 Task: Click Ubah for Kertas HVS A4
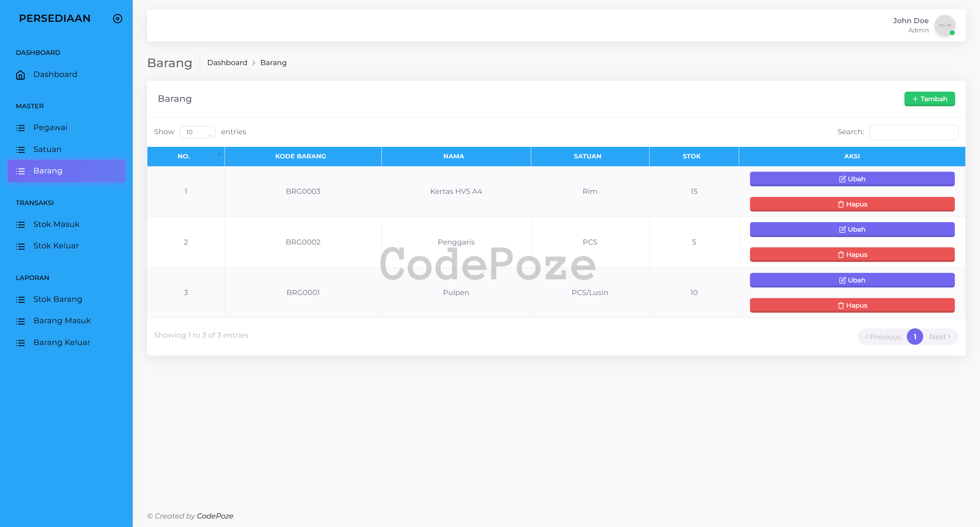(852, 179)
